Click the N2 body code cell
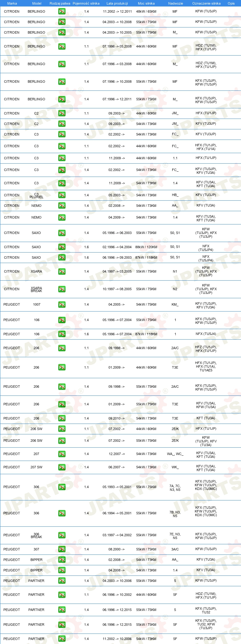The image size is (241, 644). 175,289
